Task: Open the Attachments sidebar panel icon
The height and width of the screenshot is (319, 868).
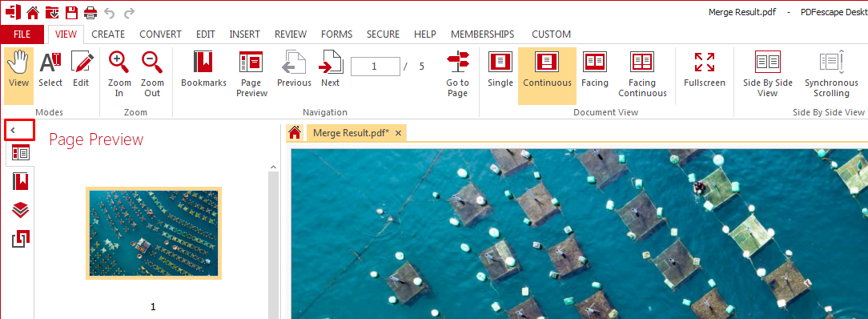Action: 21,239
